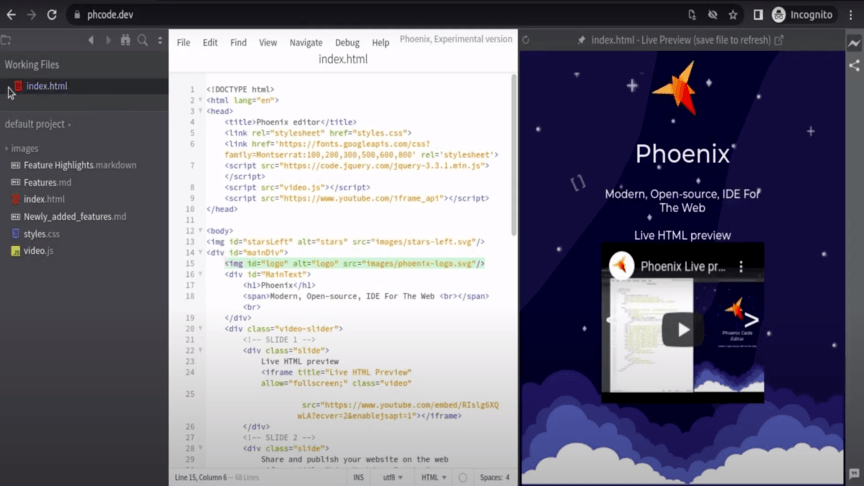864x486 pixels.
Task: Click the binoculars find-in-files icon
Action: click(x=126, y=40)
